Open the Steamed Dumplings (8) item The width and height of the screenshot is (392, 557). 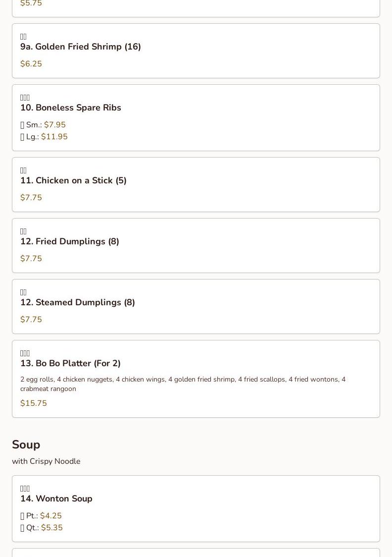[x=78, y=302]
